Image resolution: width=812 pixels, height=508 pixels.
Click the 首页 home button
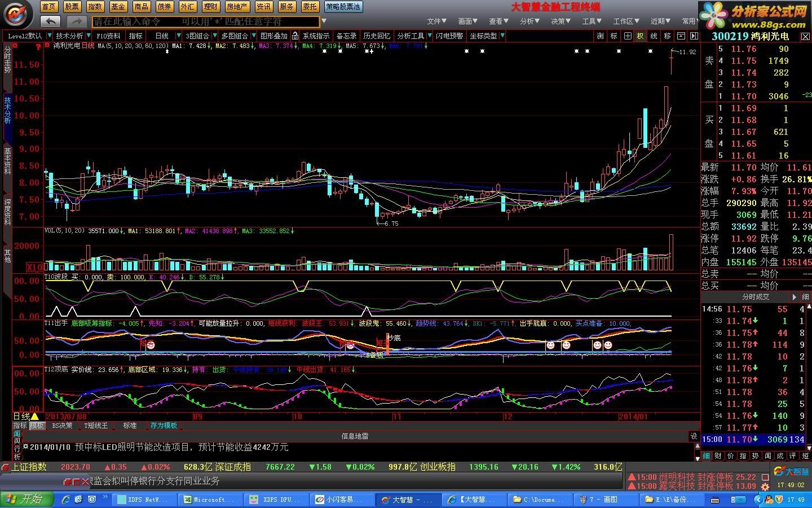(49, 7)
